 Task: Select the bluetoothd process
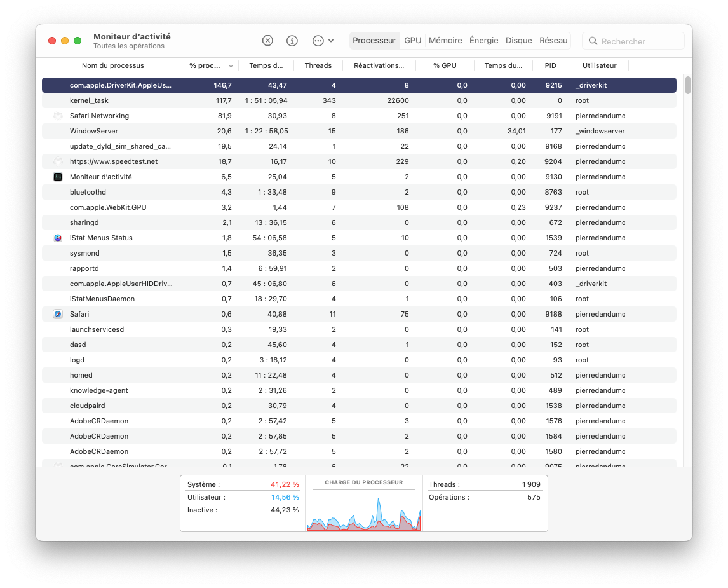click(x=359, y=192)
